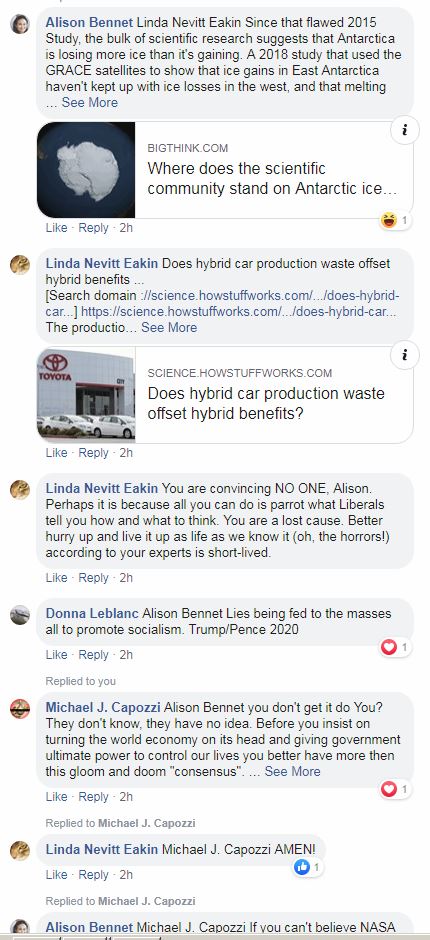Open Donna Leblanc's profile name link
This screenshot has width=430, height=940.
click(x=92, y=613)
